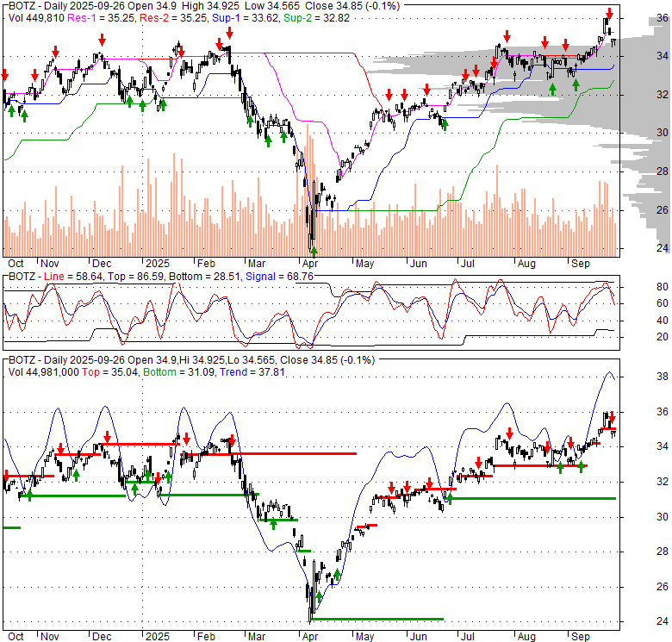Click the '80' level on oscillator axis
This screenshot has width=672, height=642.
pos(663,287)
